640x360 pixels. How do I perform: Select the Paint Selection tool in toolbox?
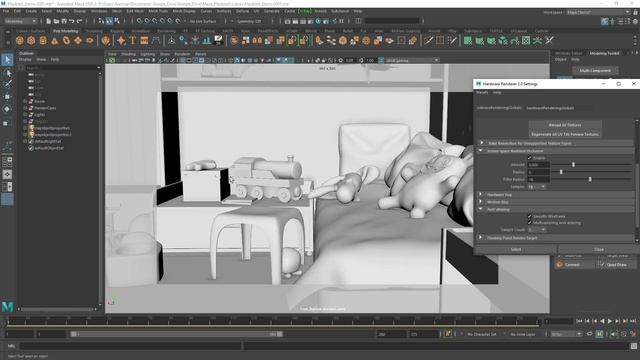[x=7, y=84]
